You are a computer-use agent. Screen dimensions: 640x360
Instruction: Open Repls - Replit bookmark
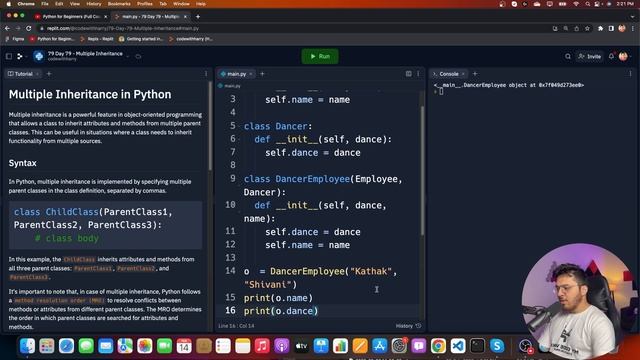tap(97, 39)
